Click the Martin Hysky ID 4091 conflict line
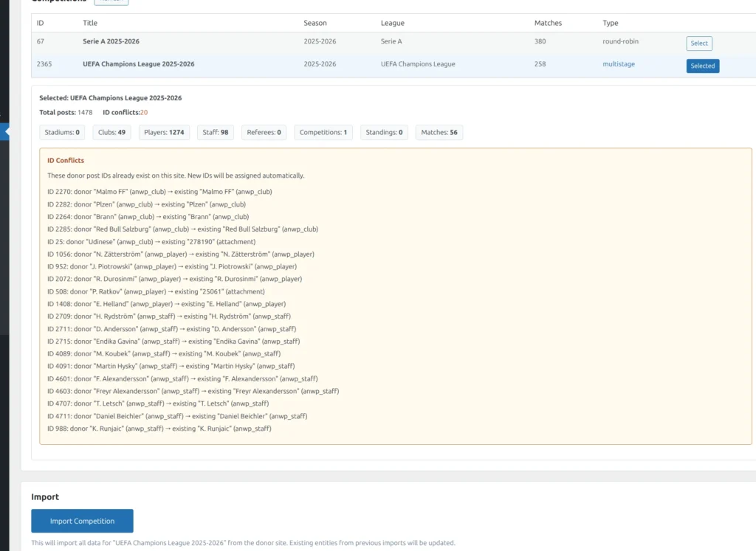Viewport: 756px width, 551px height. coord(171,366)
